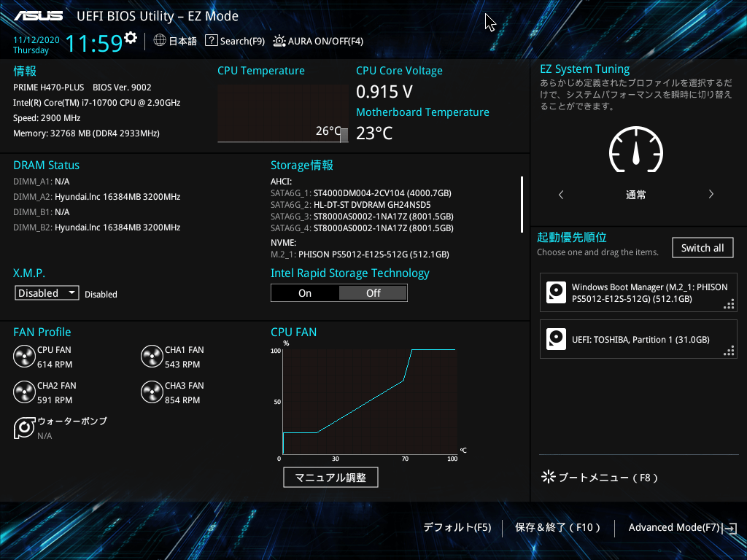Click the 0.915 V core voltage value
This screenshot has height=560, width=747.
click(x=384, y=91)
